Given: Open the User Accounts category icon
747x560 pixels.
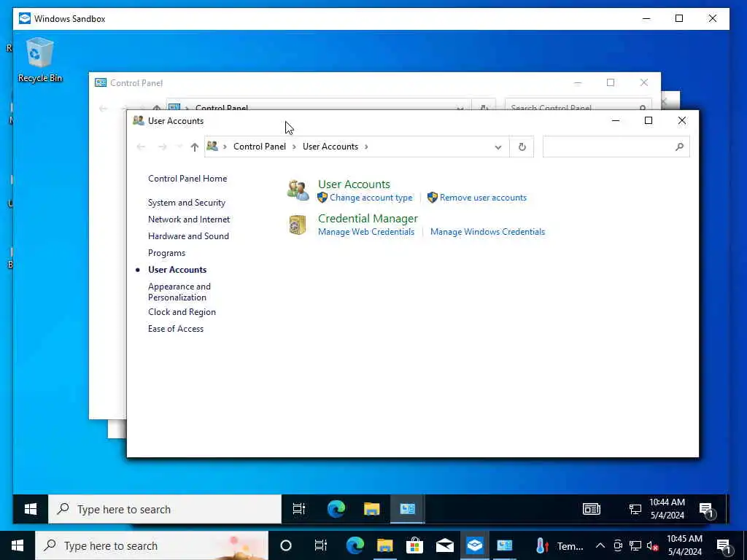Looking at the screenshot, I should 298,190.
